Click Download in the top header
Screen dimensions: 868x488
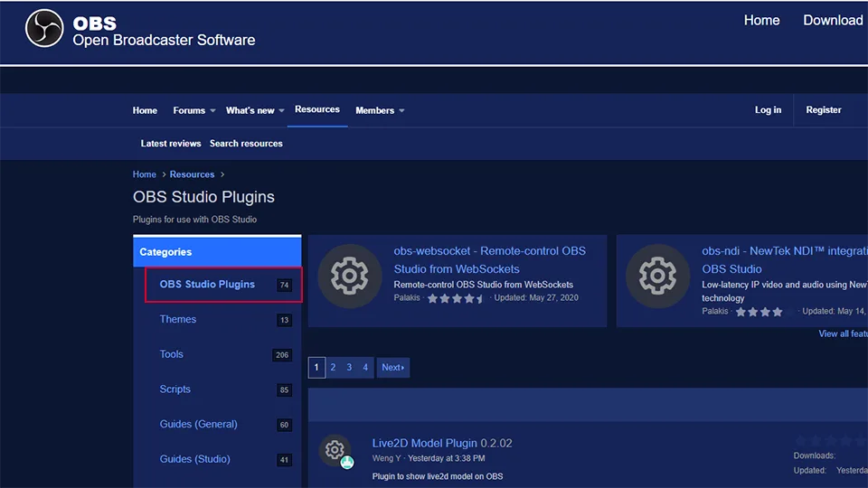(x=833, y=21)
